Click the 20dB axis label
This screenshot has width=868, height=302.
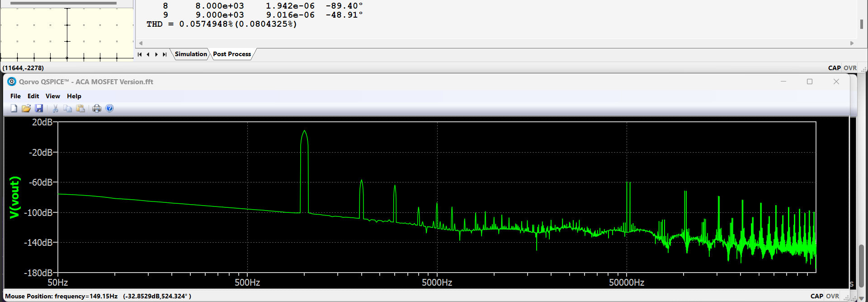coord(42,122)
